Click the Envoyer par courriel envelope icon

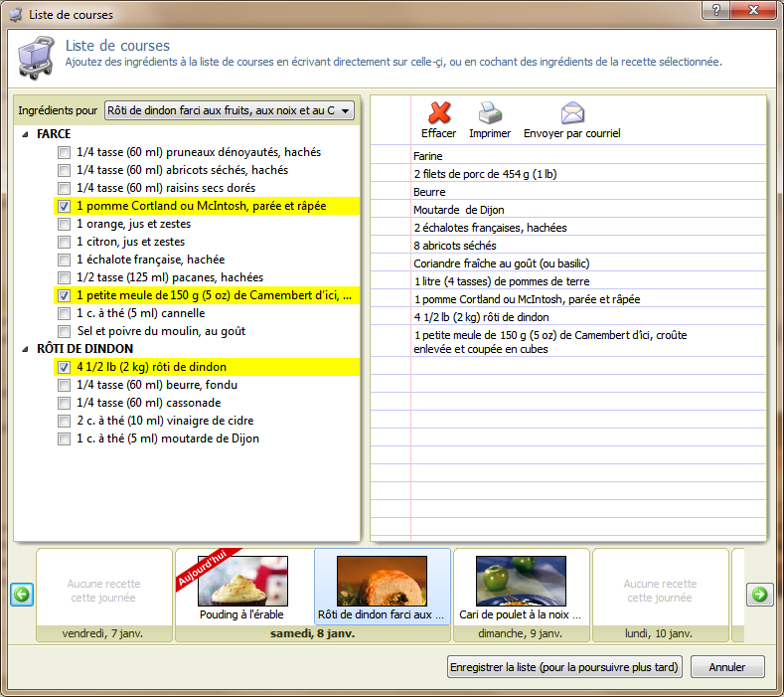572,113
